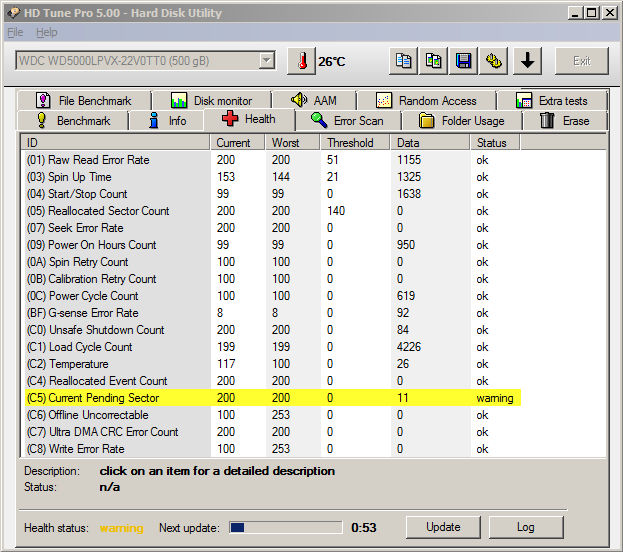Open the AAM tab

[314, 101]
